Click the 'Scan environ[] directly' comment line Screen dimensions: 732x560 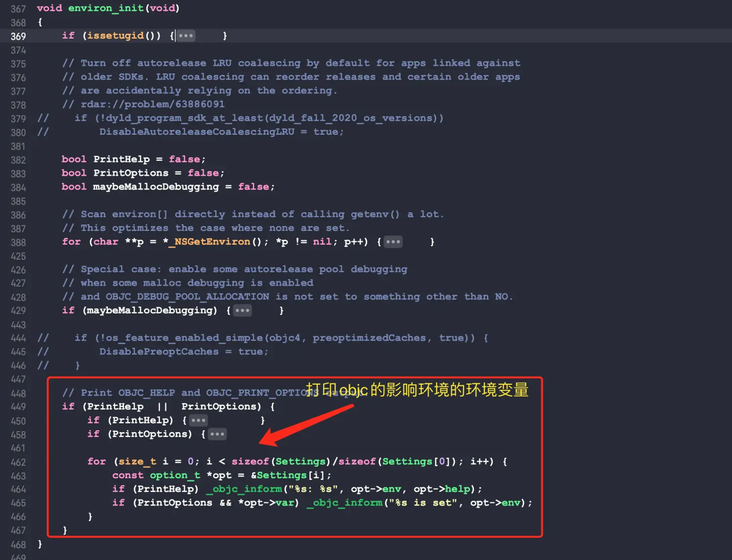click(253, 214)
